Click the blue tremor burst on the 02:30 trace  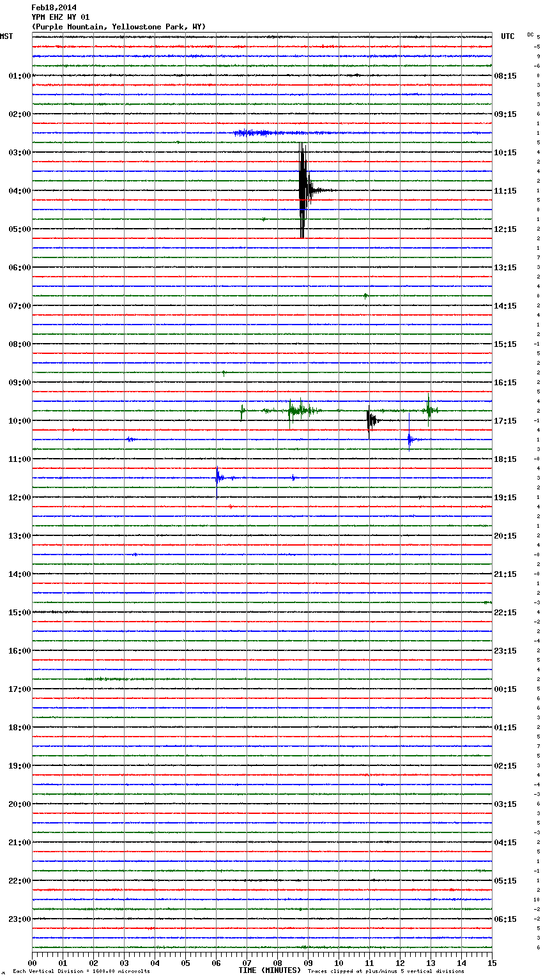point(256,133)
